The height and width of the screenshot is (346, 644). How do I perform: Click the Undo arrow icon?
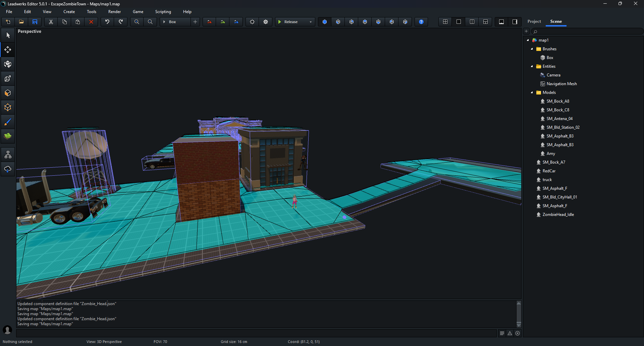(107, 22)
